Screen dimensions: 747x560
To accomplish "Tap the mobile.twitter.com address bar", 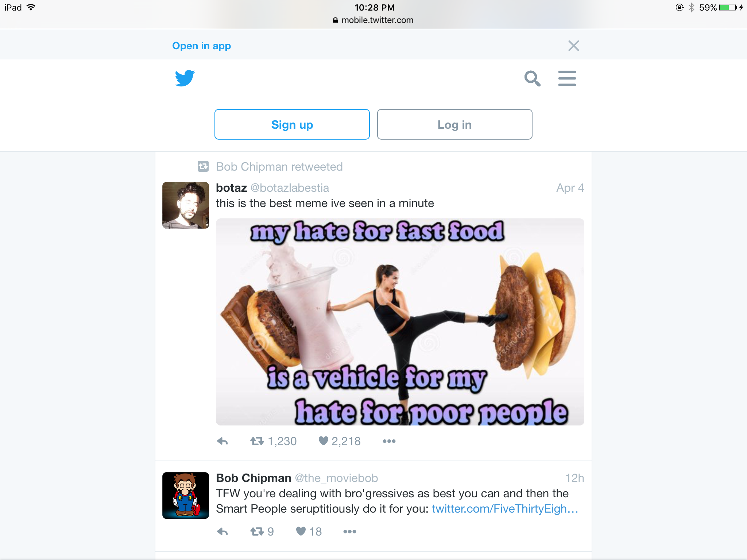I will coord(373,20).
